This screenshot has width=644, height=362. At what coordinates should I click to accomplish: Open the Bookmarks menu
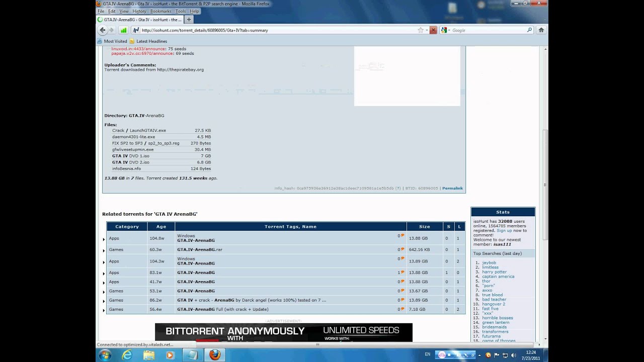click(x=161, y=11)
